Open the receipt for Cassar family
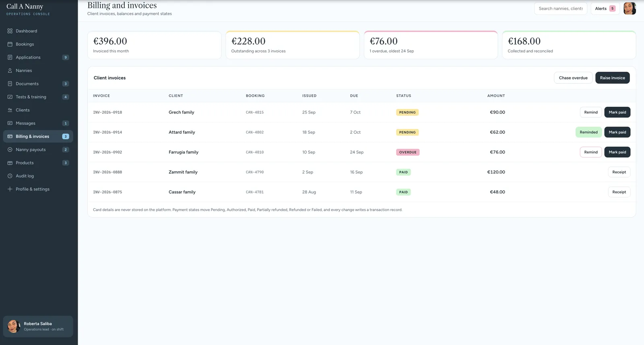The width and height of the screenshot is (644, 345). pyautogui.click(x=619, y=192)
